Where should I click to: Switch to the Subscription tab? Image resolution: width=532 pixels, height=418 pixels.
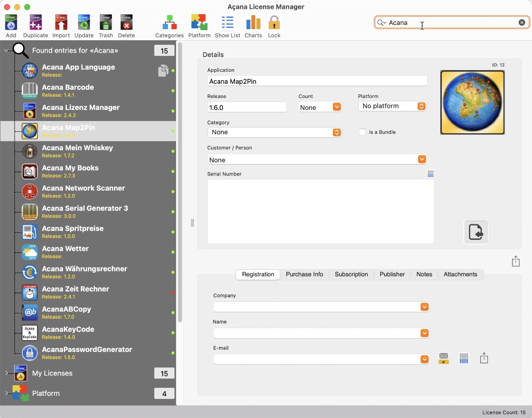click(352, 274)
